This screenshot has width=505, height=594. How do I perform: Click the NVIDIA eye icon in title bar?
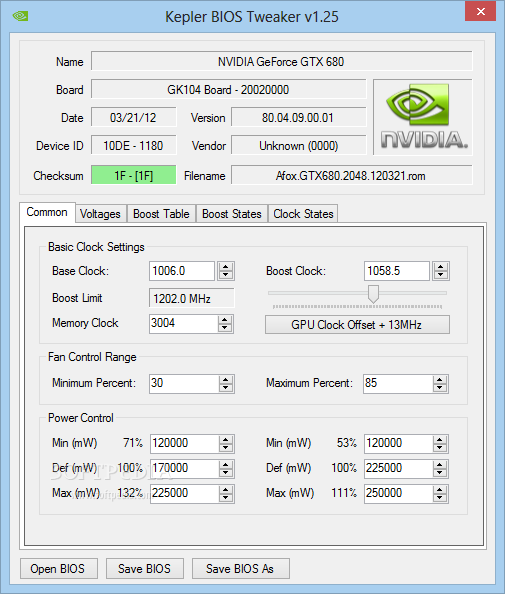tap(20, 16)
